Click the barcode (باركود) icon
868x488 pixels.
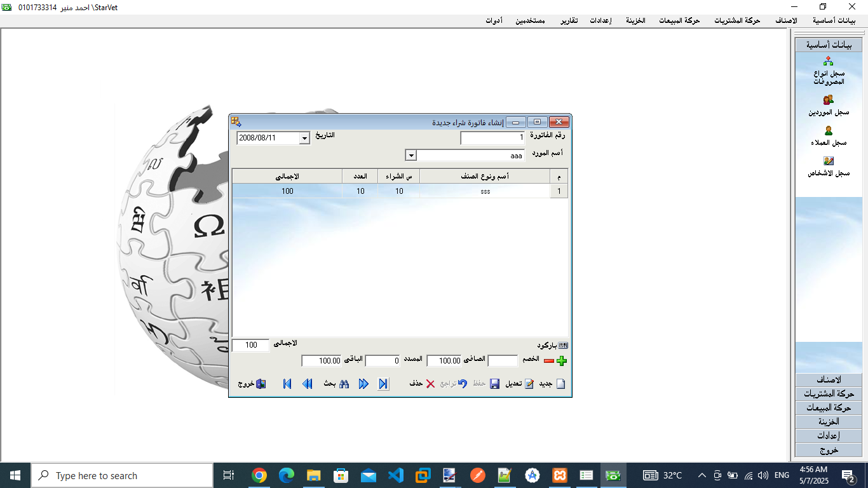click(x=562, y=346)
